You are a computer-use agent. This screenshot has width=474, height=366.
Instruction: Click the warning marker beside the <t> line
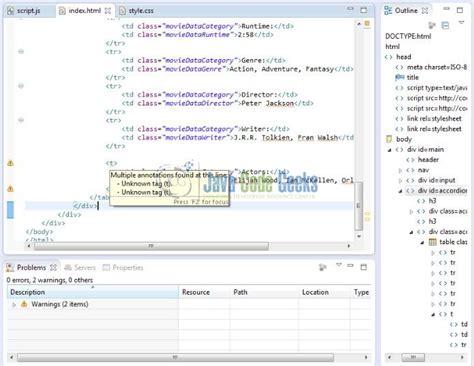point(10,163)
